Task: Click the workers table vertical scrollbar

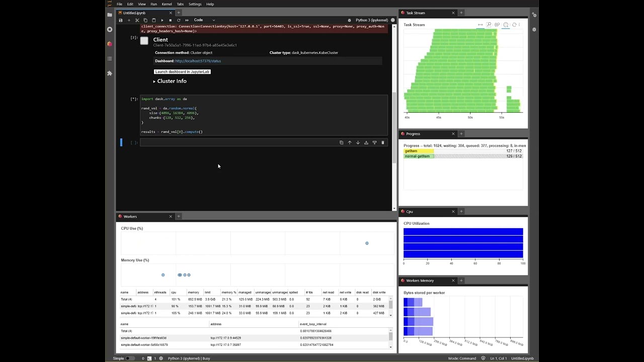Action: pyautogui.click(x=391, y=307)
